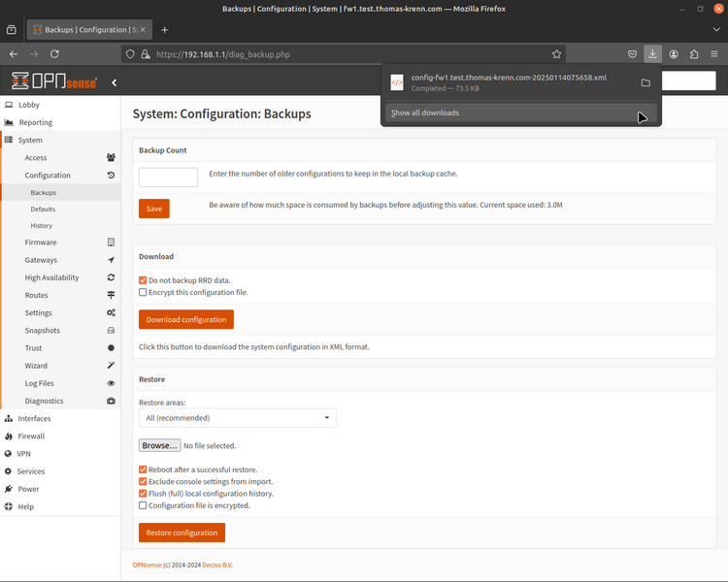Click the Routes signpost icon
This screenshot has height=582, width=728.
coord(111,295)
